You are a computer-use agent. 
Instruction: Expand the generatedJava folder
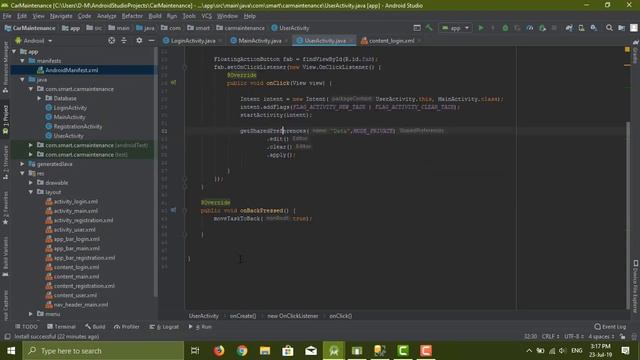(22, 164)
